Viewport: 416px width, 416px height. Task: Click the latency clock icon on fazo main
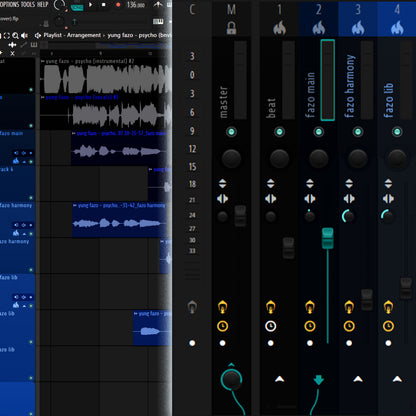[310, 326]
